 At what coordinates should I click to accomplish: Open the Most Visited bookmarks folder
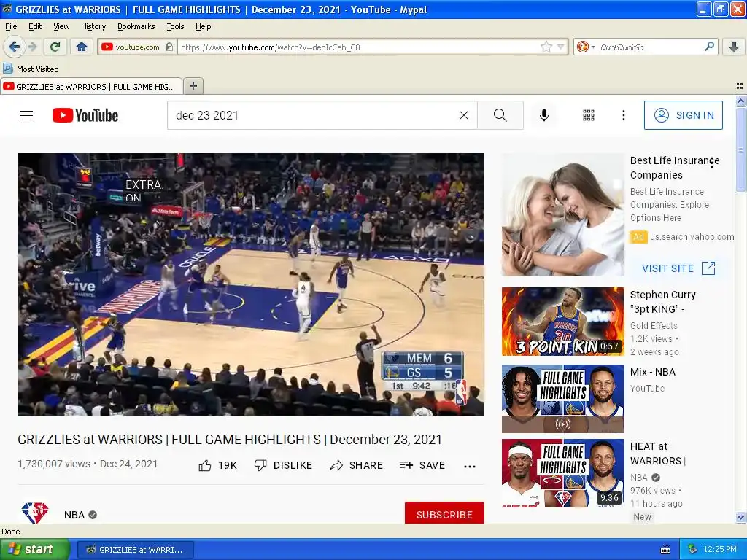click(31, 69)
